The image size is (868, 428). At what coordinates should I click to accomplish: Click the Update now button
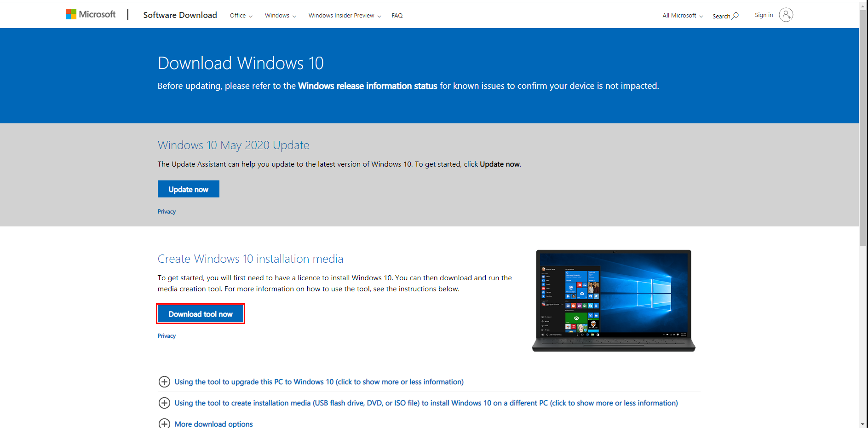pos(188,189)
